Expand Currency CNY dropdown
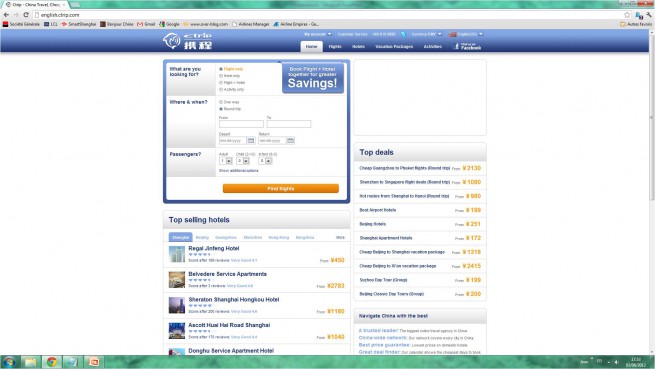The image size is (655, 369). click(x=426, y=34)
